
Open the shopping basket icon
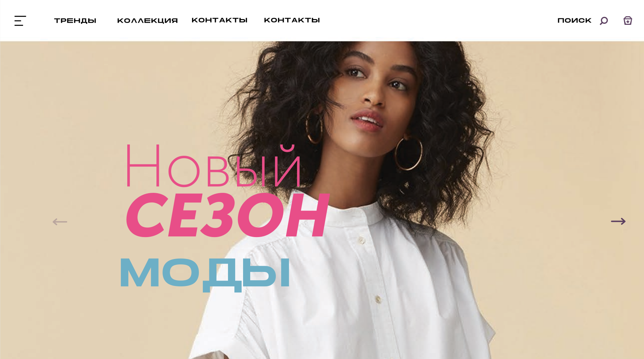coord(627,21)
